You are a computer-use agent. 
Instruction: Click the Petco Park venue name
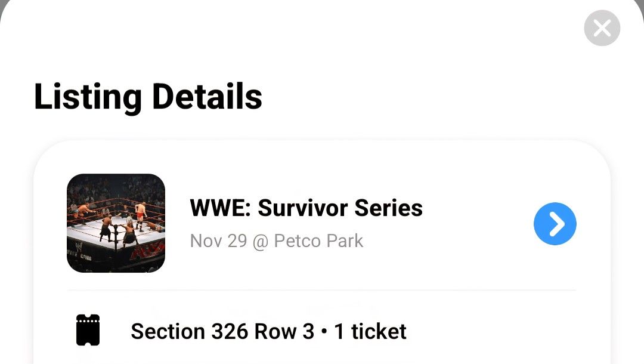[320, 240]
